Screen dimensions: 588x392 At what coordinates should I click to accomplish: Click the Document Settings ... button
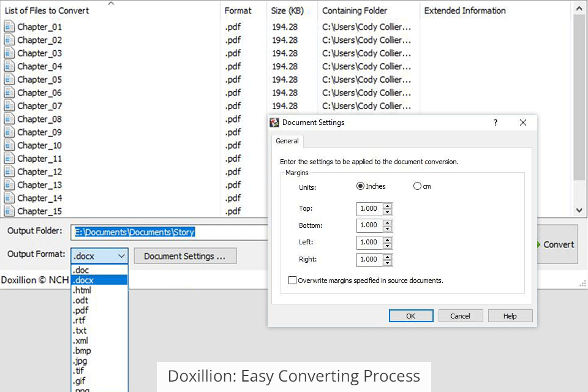pyautogui.click(x=185, y=256)
